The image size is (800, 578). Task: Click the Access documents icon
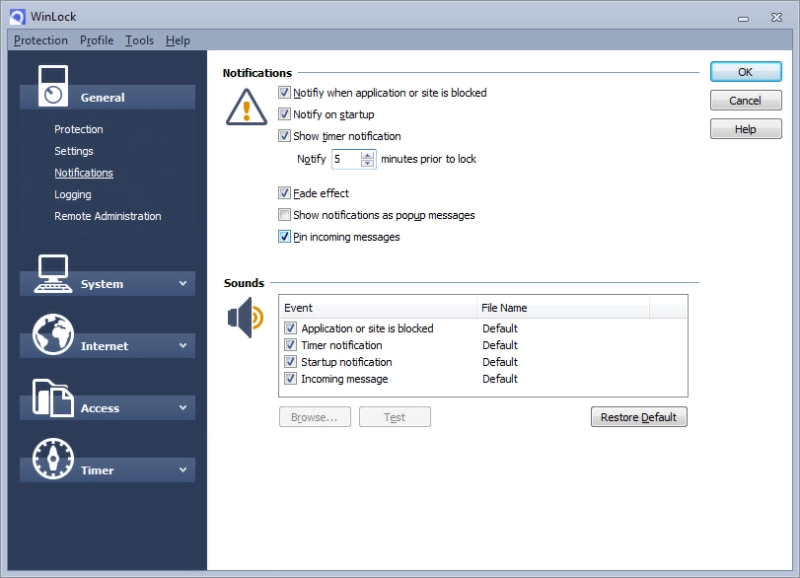pos(53,397)
